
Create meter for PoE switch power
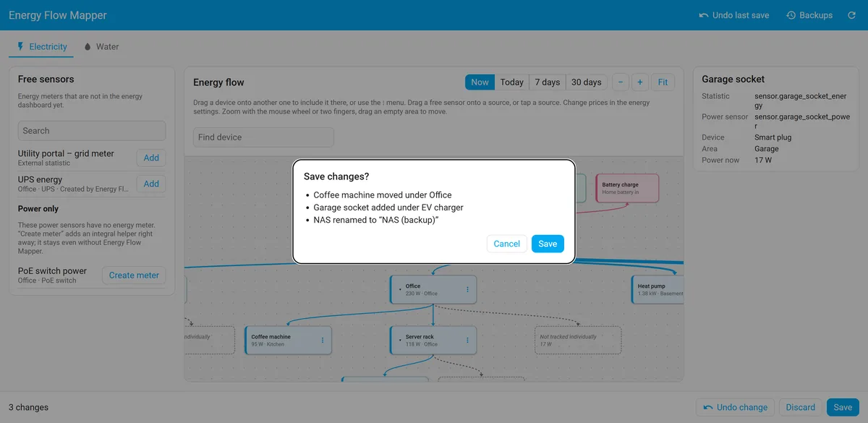click(x=134, y=275)
